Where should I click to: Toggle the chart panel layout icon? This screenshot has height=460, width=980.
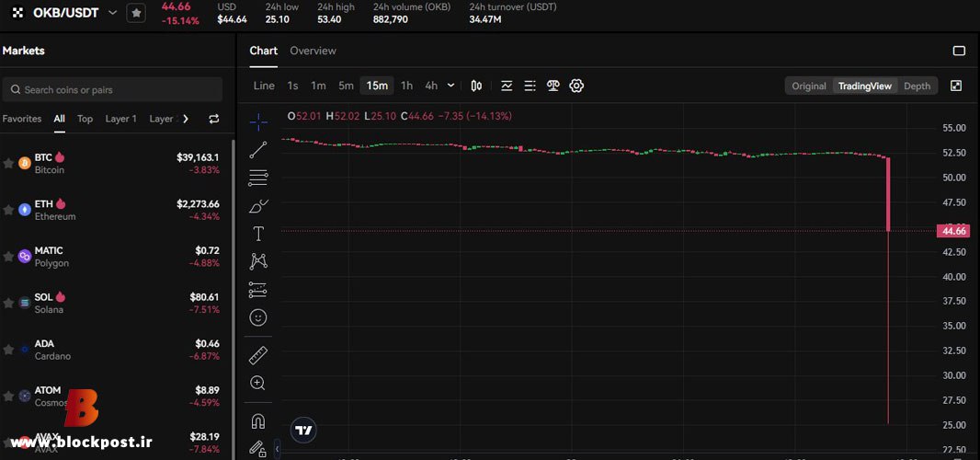959,51
